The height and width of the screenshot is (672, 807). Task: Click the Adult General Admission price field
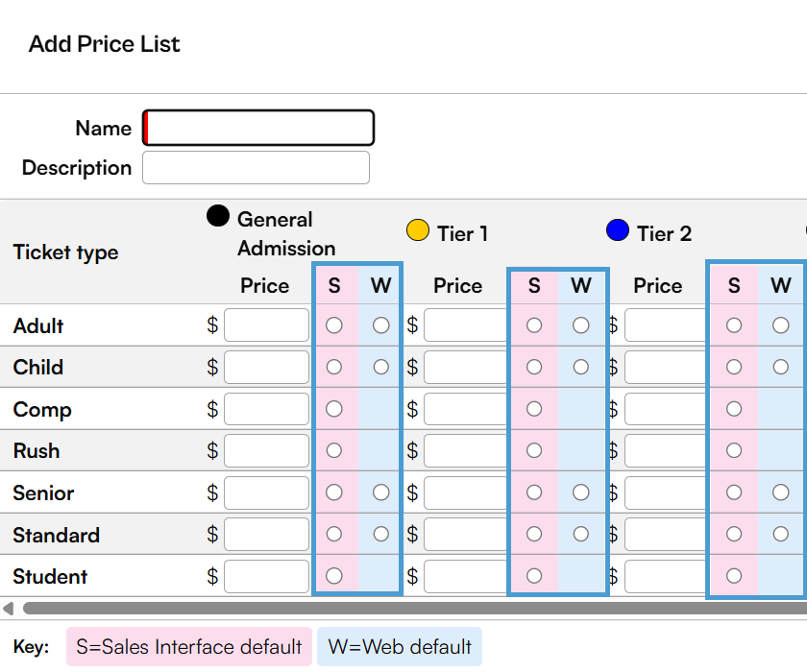[267, 324]
